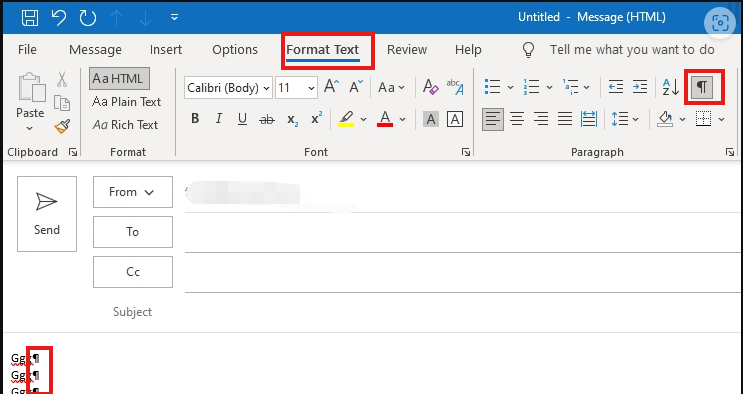Apply bullet list
The height and width of the screenshot is (394, 743).
[x=492, y=87]
